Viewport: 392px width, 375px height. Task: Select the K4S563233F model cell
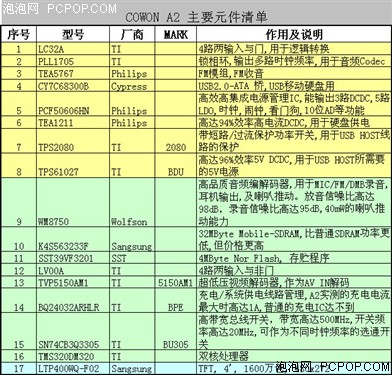pyautogui.click(x=73, y=240)
